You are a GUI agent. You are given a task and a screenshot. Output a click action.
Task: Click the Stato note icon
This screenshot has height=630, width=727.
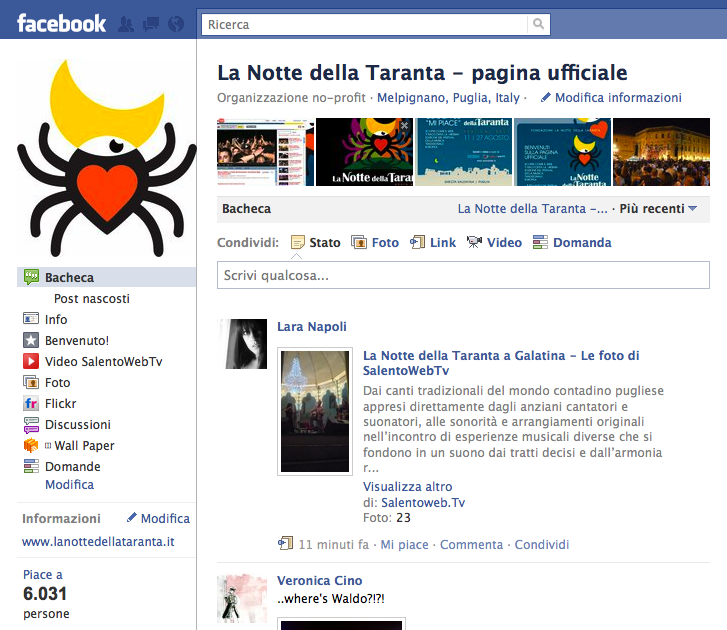point(298,242)
